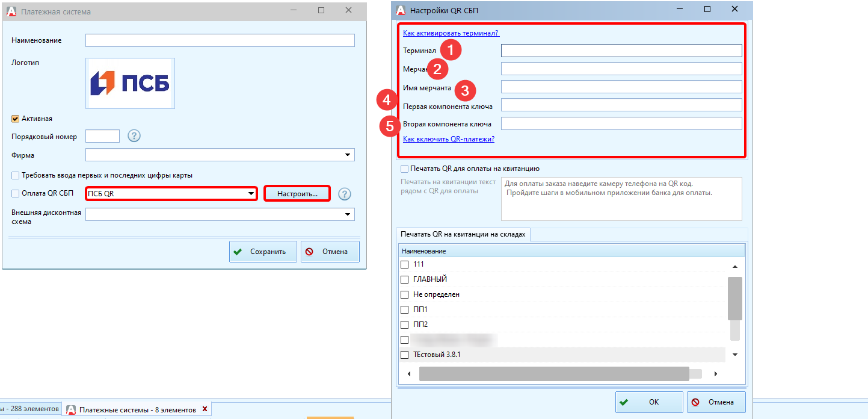Click the Мерчант input field
The image size is (868, 419).
pyautogui.click(x=621, y=69)
